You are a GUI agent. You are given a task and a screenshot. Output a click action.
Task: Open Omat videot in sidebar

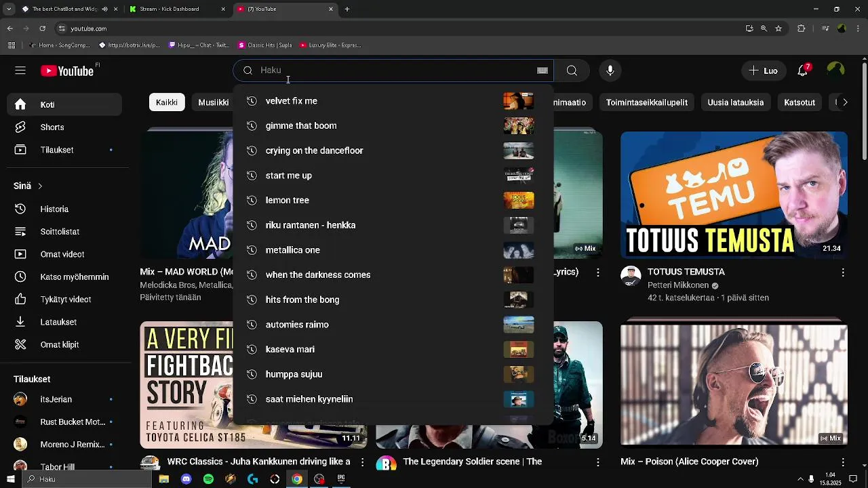coord(65,254)
